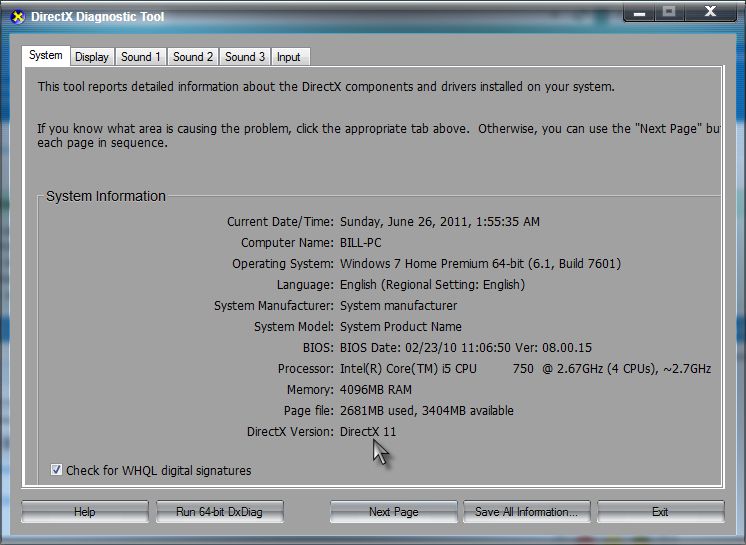The image size is (746, 545).
Task: Click the 'DirectX Diagnostic Tool' window title
Action: [98, 17]
